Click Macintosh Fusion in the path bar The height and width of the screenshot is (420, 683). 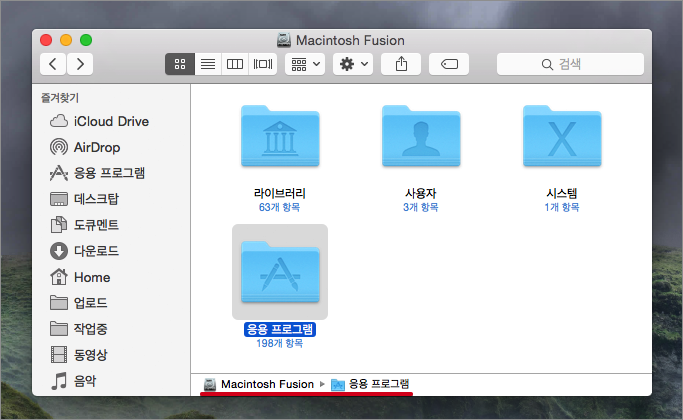click(259, 384)
